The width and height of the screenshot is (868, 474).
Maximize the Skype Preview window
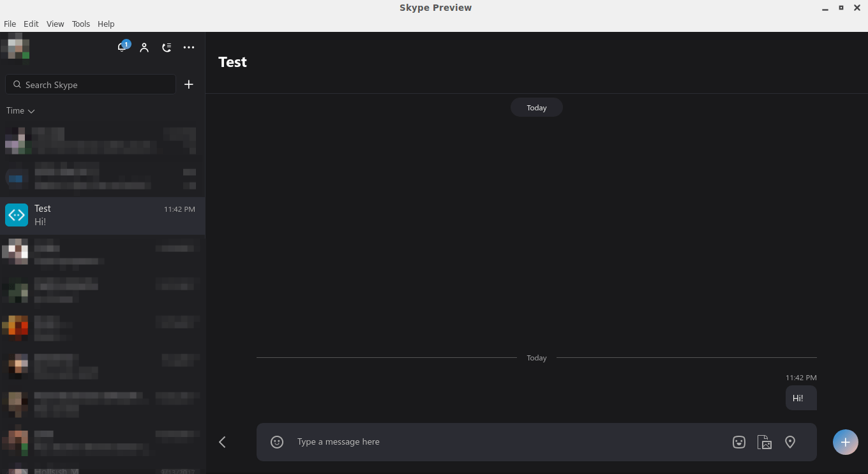coord(841,8)
